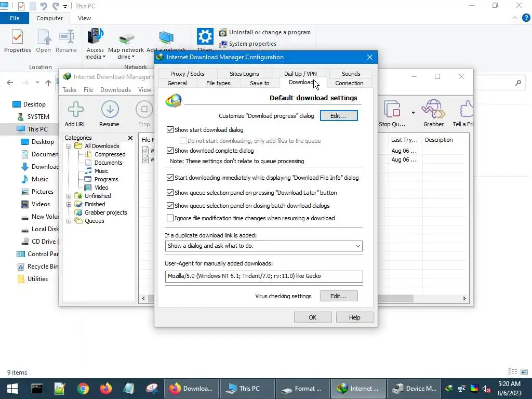Edit the Download progress dialog customization

[x=339, y=116]
